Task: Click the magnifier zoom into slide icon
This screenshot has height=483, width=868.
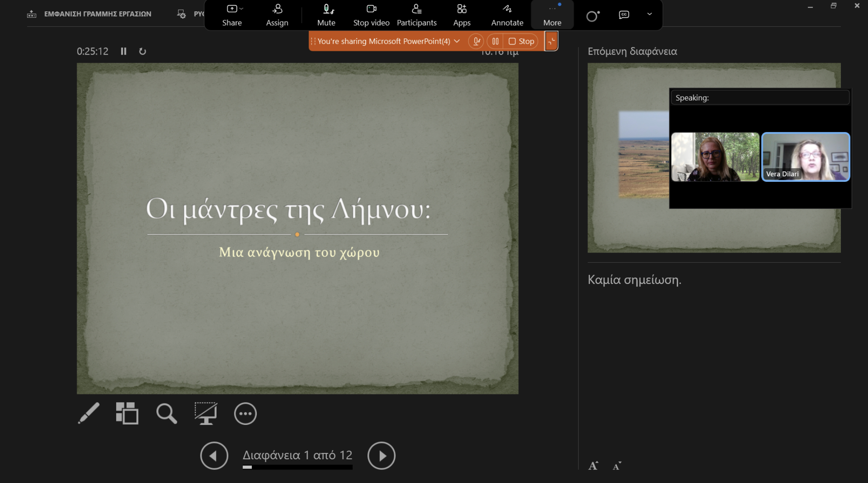Action: point(166,413)
